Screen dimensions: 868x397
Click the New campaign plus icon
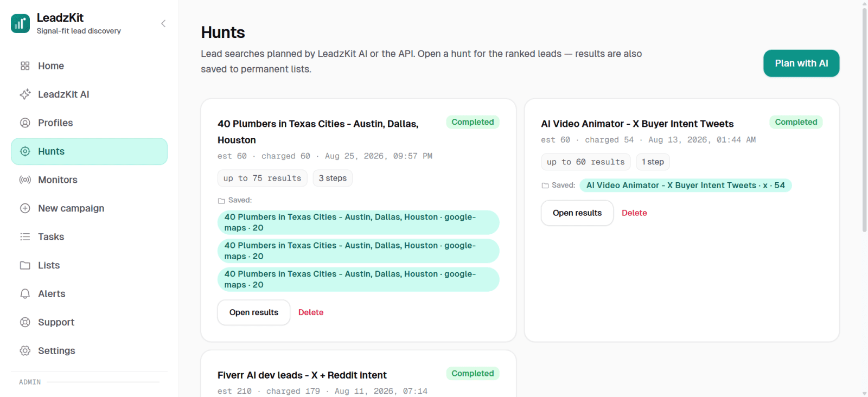click(x=25, y=208)
